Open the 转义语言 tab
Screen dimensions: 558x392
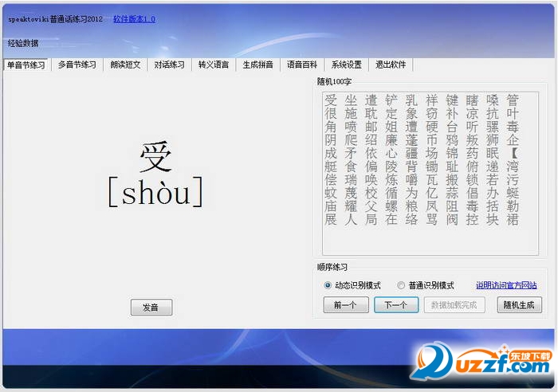pyautogui.click(x=214, y=65)
